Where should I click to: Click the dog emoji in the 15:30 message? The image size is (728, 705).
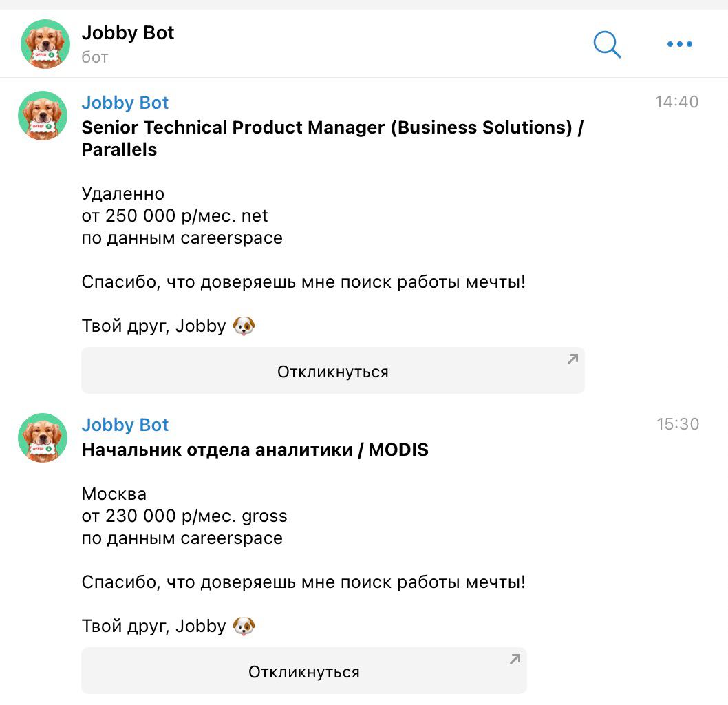[244, 626]
